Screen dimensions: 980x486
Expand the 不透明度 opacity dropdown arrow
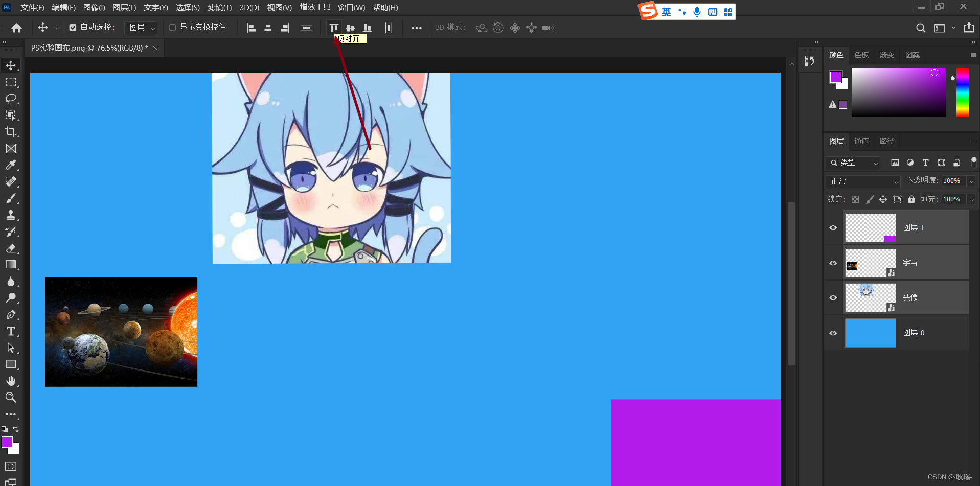[x=971, y=181]
